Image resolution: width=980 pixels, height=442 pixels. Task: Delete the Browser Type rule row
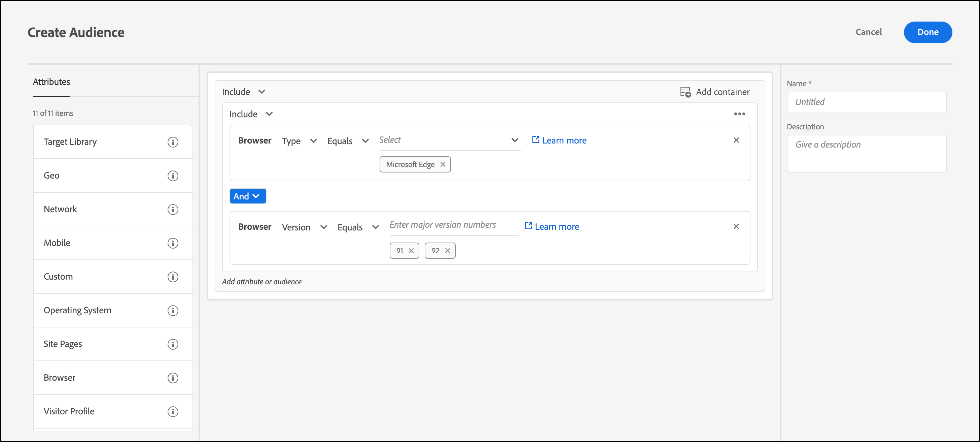click(x=736, y=140)
